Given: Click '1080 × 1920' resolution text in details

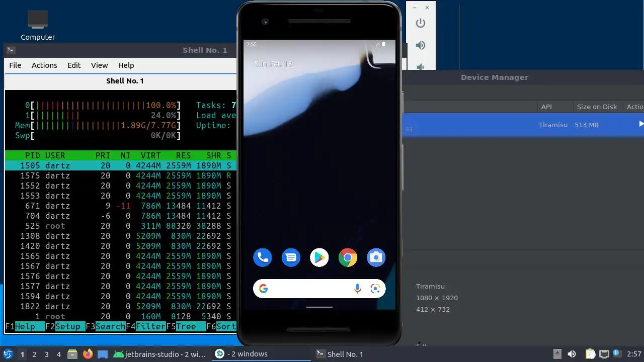Looking at the screenshot, I should (x=437, y=298).
